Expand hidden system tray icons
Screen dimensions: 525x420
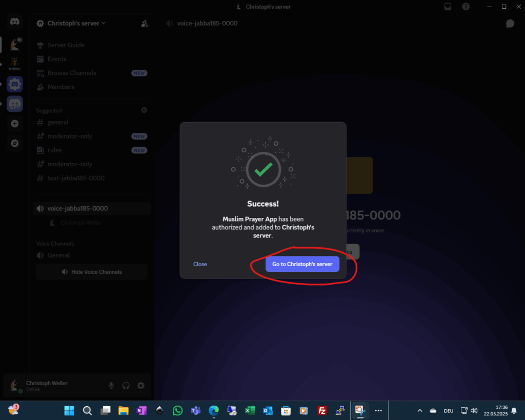click(x=420, y=411)
